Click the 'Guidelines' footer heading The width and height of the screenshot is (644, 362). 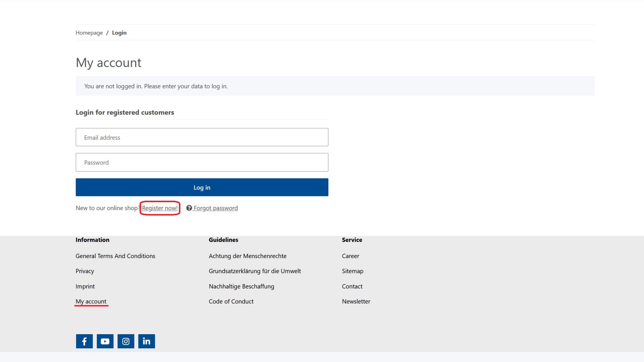223,240
